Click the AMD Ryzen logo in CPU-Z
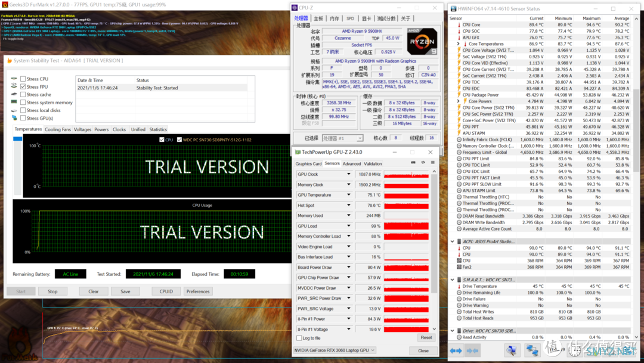644x363 pixels. tap(422, 42)
